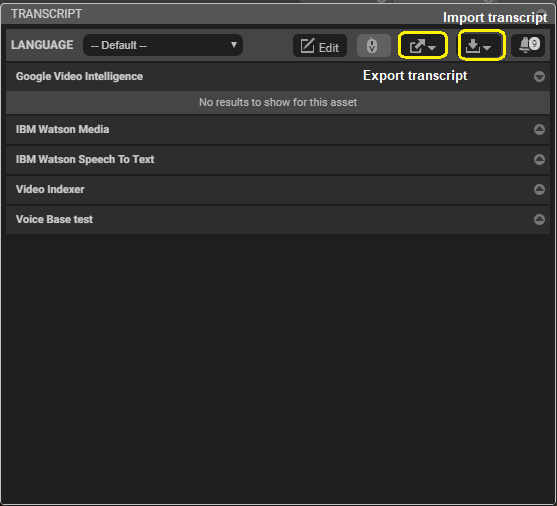Open the Language dropdown set to Default

(x=163, y=45)
